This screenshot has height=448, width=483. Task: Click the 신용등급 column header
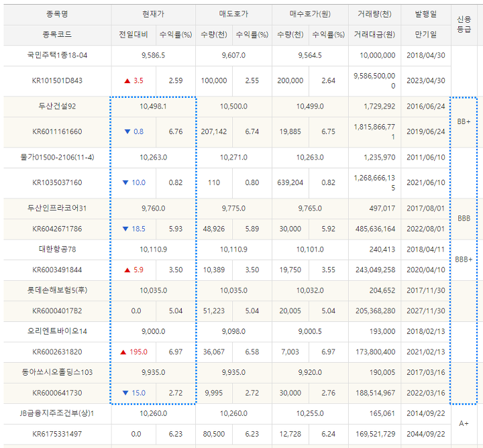(x=464, y=24)
